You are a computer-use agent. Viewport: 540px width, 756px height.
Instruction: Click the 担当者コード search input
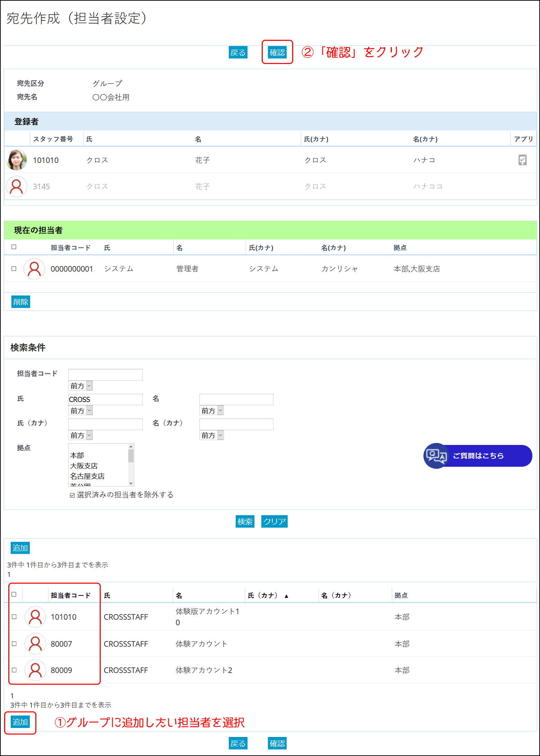(105, 375)
